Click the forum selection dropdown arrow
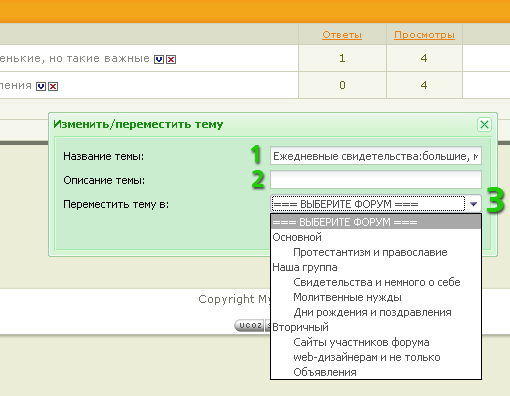 click(x=473, y=204)
